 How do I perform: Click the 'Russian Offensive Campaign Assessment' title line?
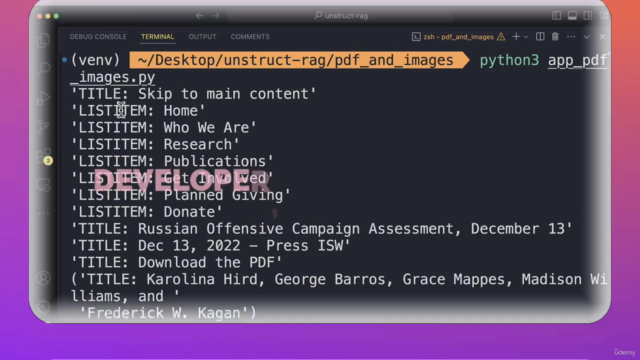[x=322, y=229]
